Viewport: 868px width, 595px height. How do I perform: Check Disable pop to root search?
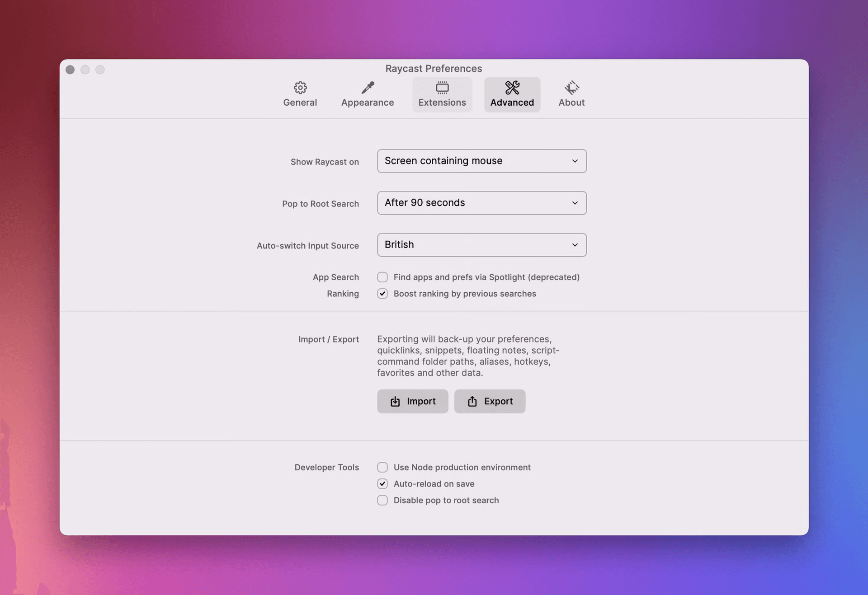(382, 500)
